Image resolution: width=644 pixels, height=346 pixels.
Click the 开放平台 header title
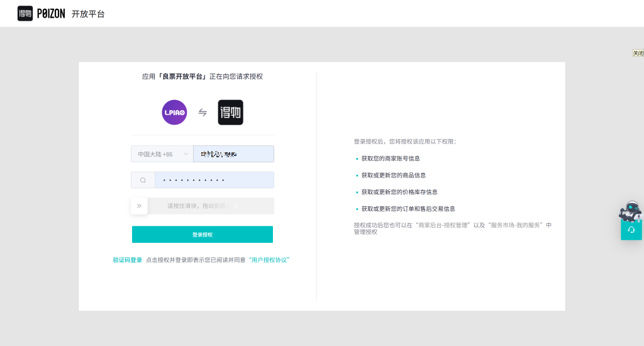tap(88, 14)
